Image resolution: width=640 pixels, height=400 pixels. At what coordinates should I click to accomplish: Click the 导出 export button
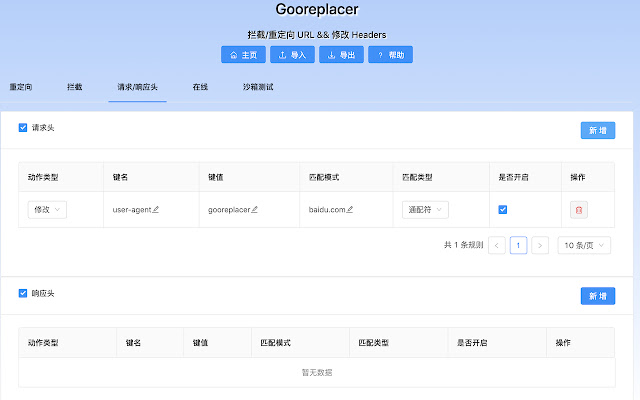pyautogui.click(x=341, y=55)
